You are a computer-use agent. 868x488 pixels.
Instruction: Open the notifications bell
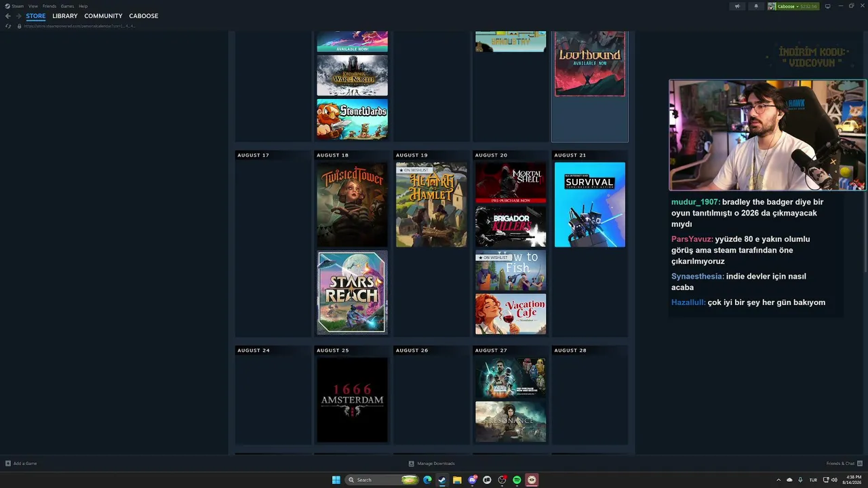[756, 6]
